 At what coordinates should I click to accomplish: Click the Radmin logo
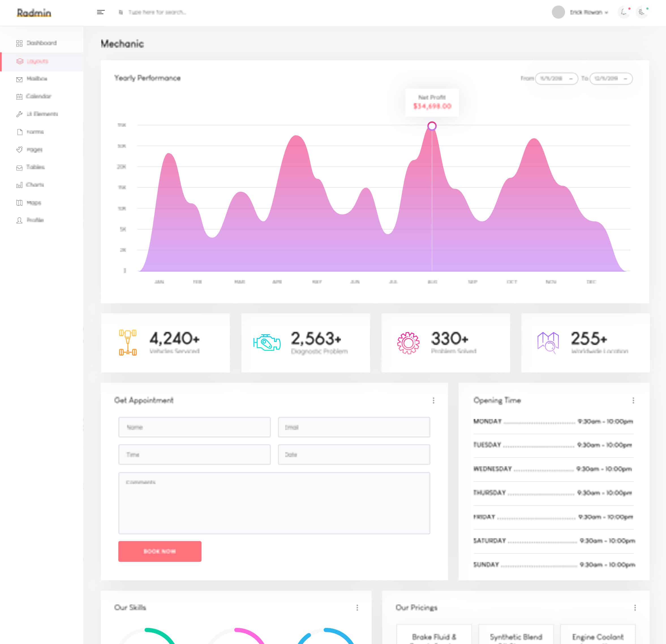[x=34, y=13]
